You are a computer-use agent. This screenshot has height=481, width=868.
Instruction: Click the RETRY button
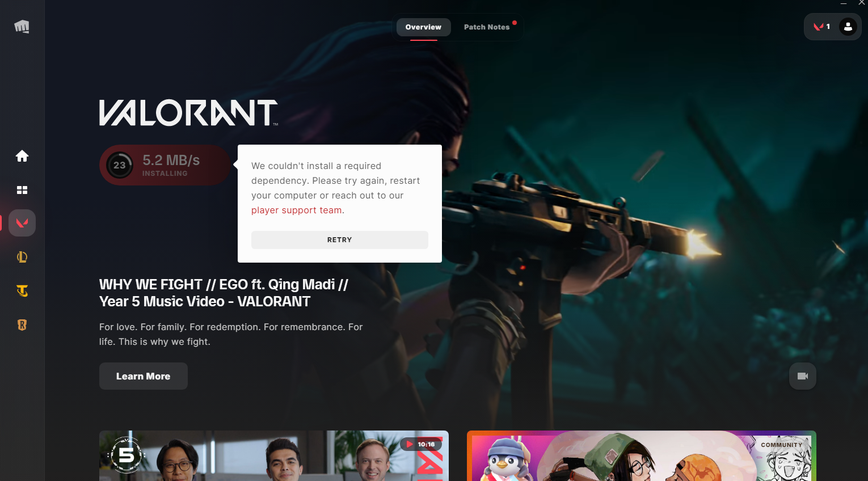tap(340, 240)
